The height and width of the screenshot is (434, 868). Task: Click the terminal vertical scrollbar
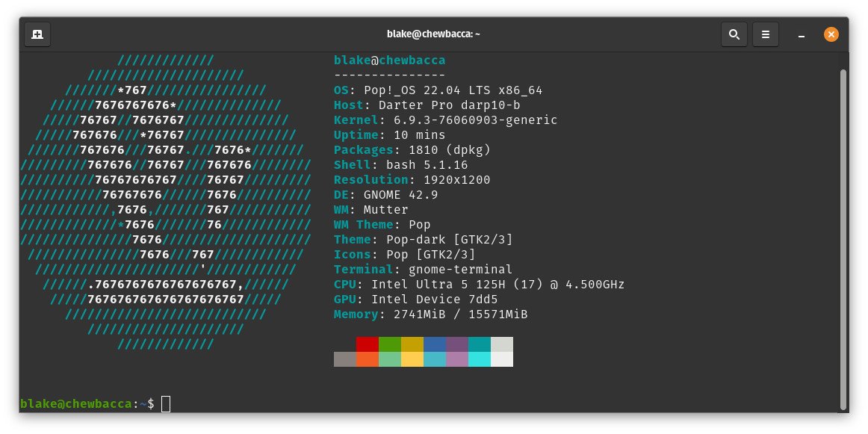[x=843, y=238]
